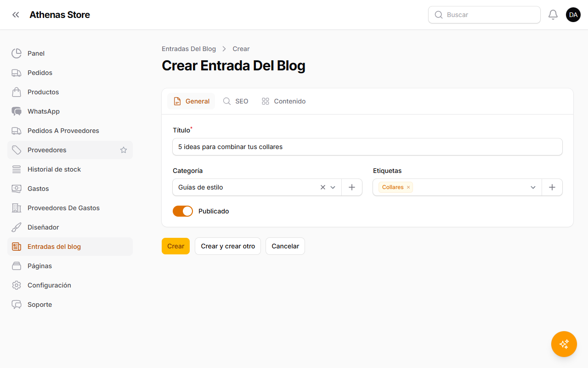The height and width of the screenshot is (368, 588).
Task: Click the Crear breadcrumb text
Action: click(241, 49)
